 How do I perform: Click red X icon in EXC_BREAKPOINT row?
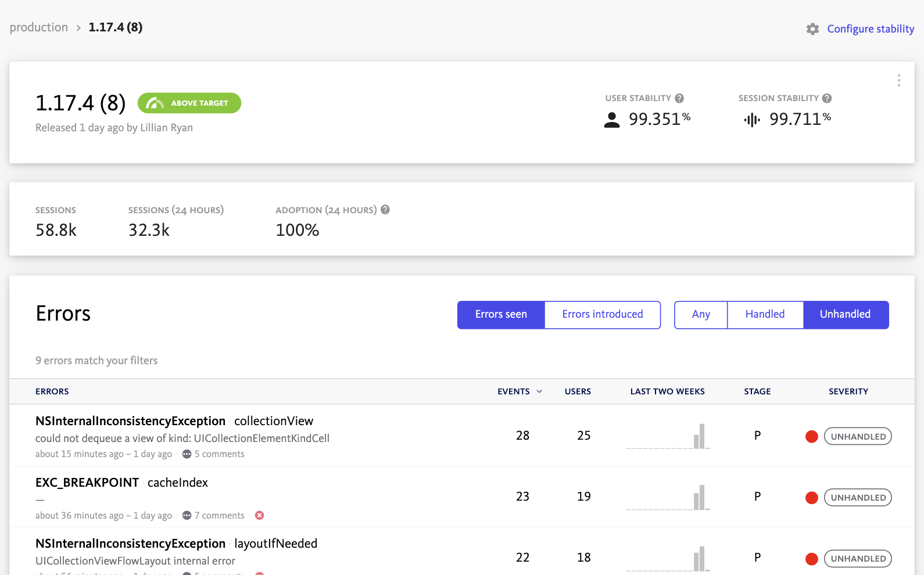click(x=260, y=516)
